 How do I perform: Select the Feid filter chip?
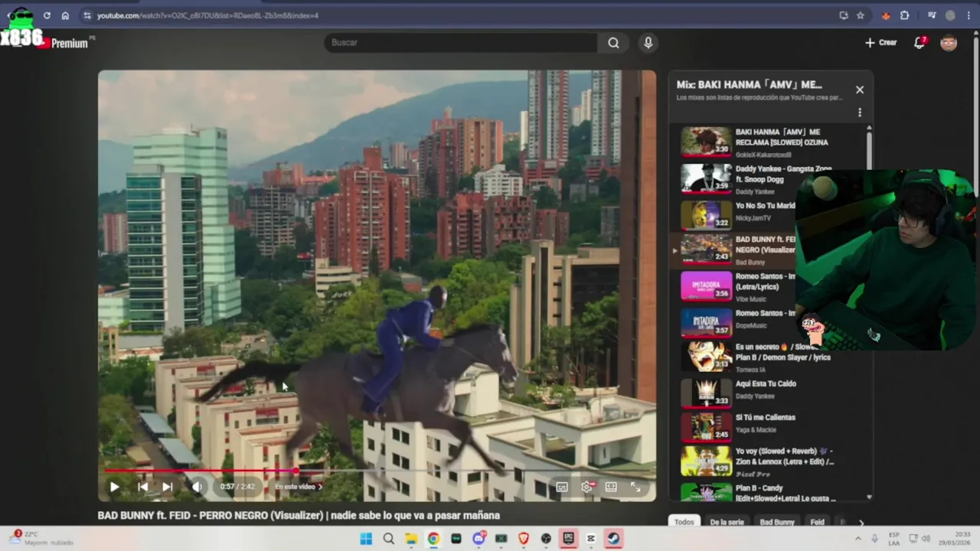click(818, 522)
